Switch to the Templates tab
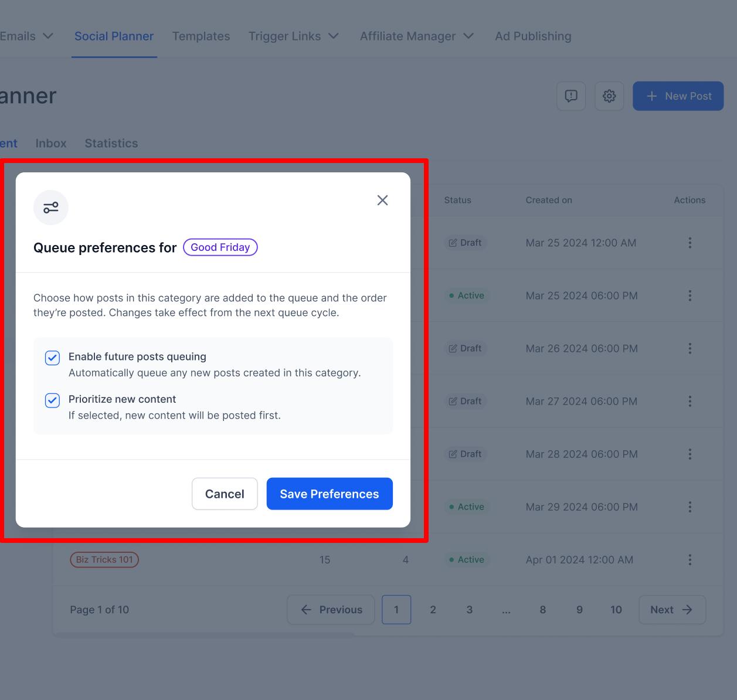The image size is (737, 700). [x=201, y=36]
